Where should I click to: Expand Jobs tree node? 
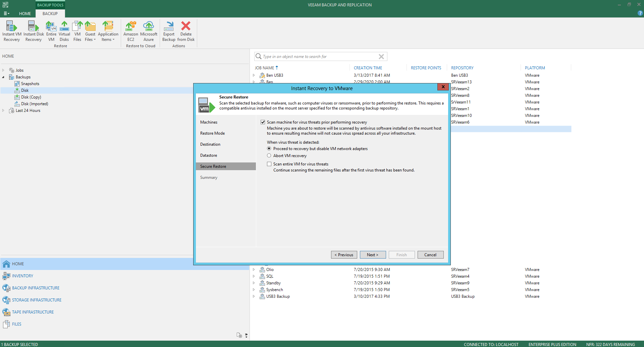point(3,70)
